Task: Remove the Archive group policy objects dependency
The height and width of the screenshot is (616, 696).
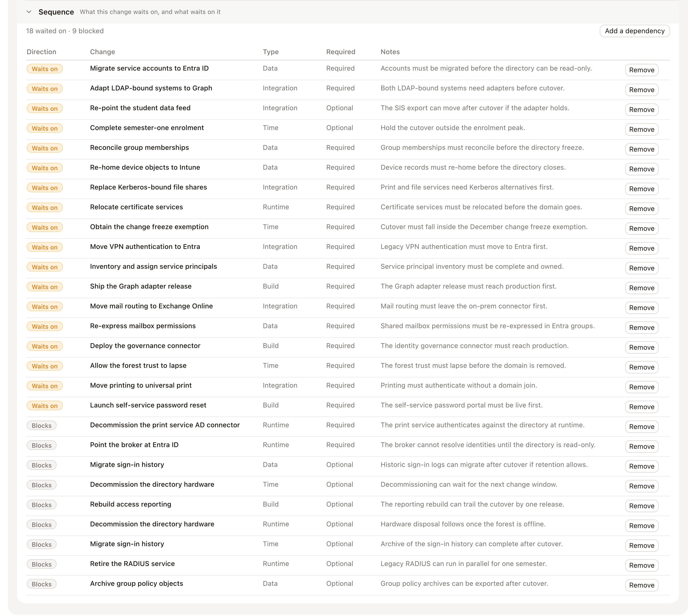Action: (642, 585)
